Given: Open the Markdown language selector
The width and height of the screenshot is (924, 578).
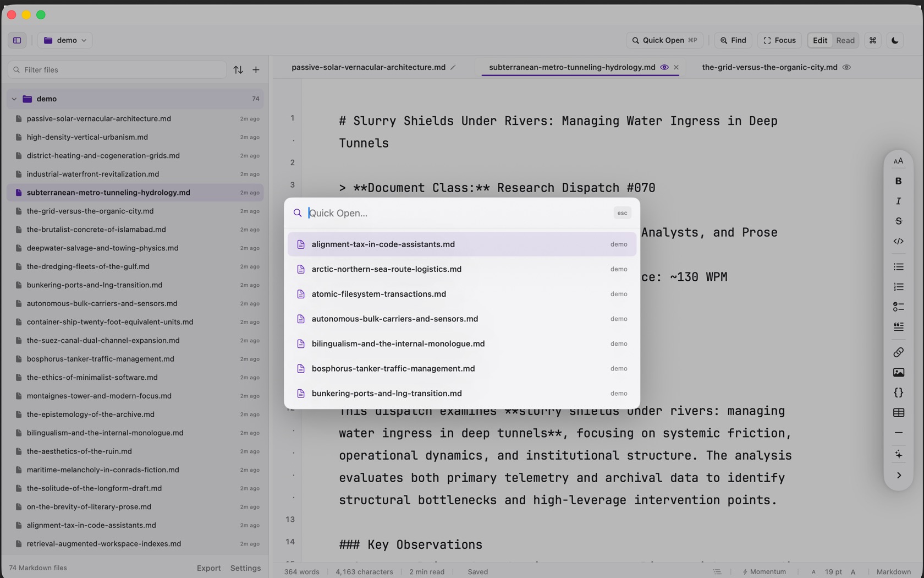Looking at the screenshot, I should 893,571.
